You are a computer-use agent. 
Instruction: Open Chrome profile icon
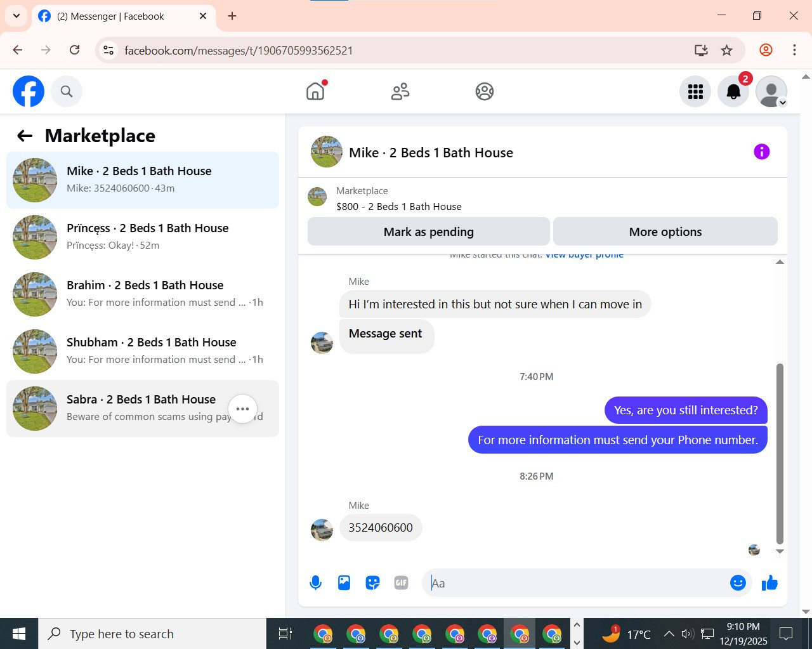click(766, 50)
